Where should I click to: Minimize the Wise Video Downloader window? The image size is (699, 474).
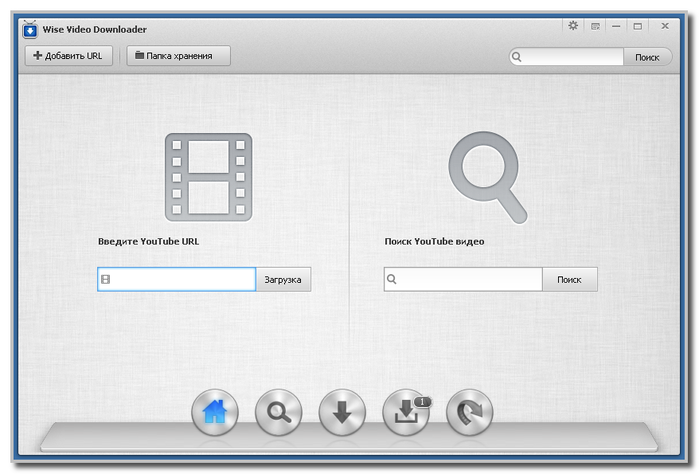pyautogui.click(x=616, y=26)
